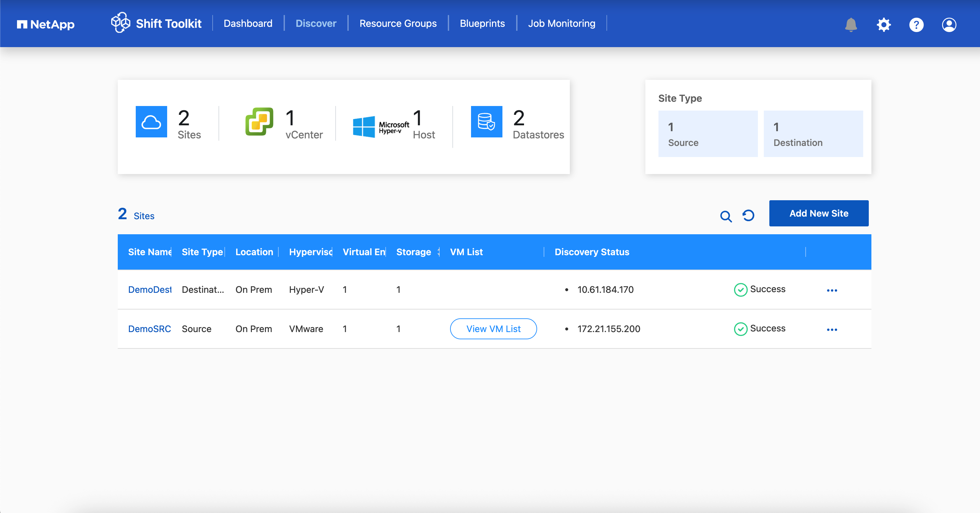Viewport: 980px width, 513px height.
Task: Filter by Destination site type tile
Action: [813, 133]
